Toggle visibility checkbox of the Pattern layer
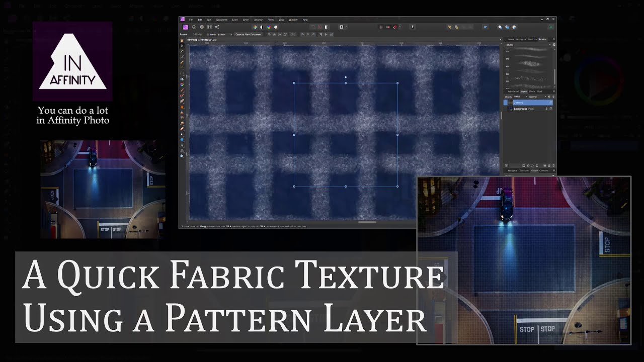Image resolution: width=644 pixels, height=362 pixels. pos(551,103)
